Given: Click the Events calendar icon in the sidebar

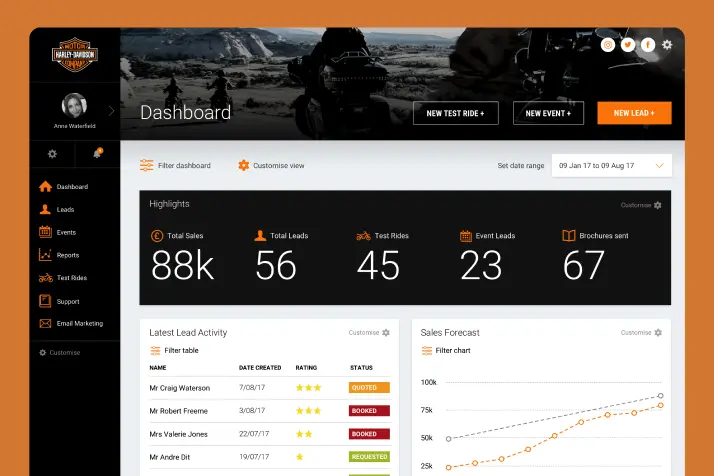Looking at the screenshot, I should [x=45, y=232].
